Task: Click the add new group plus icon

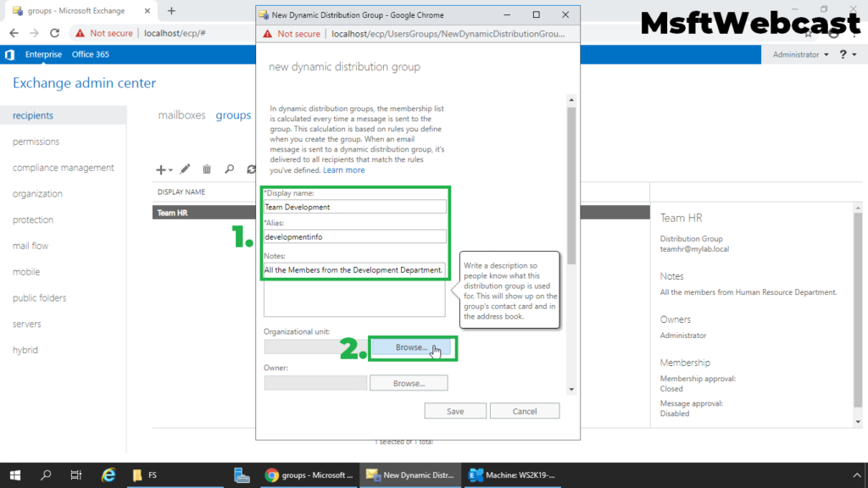Action: click(x=160, y=169)
